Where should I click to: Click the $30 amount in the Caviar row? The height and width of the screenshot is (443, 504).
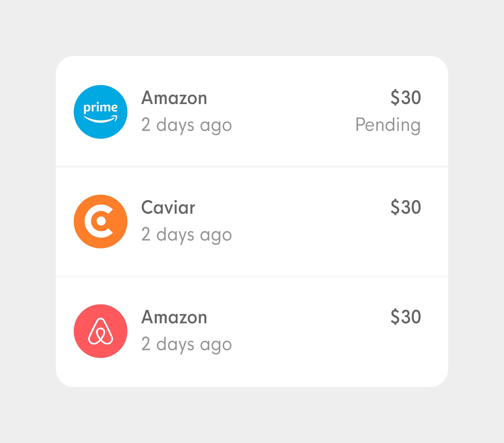point(406,207)
